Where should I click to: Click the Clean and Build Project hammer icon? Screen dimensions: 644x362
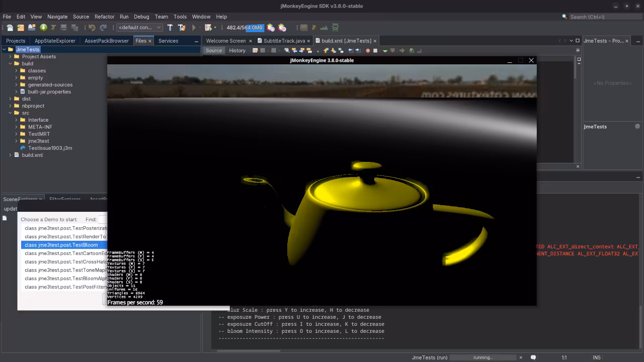[182, 28]
